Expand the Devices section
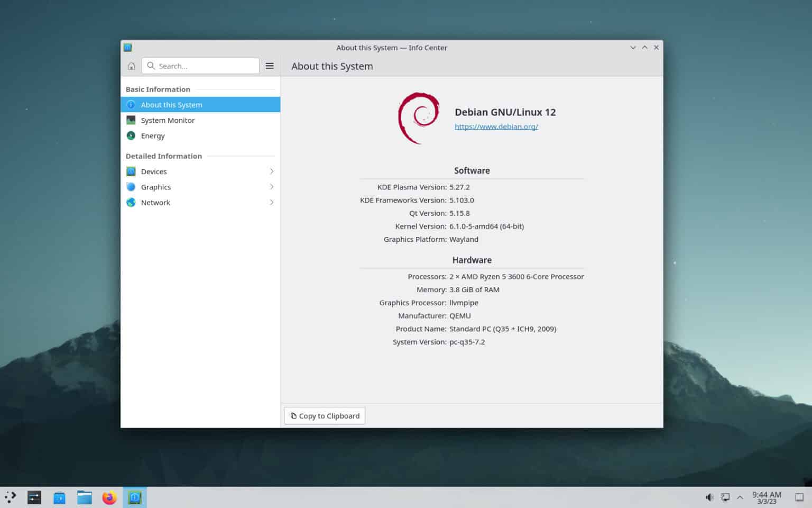The height and width of the screenshot is (508, 812). [271, 171]
